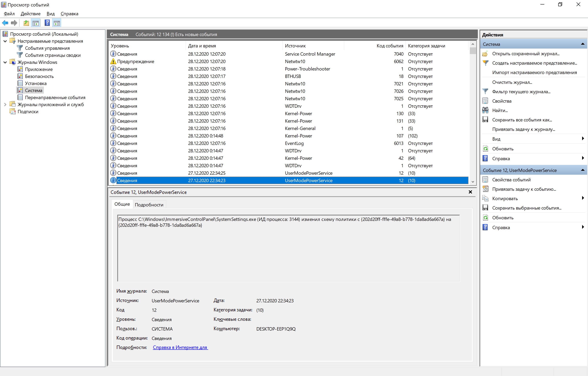The height and width of the screenshot is (376, 588).
Task: Open the Вид submenu arrow in actions
Action: (x=583, y=138)
